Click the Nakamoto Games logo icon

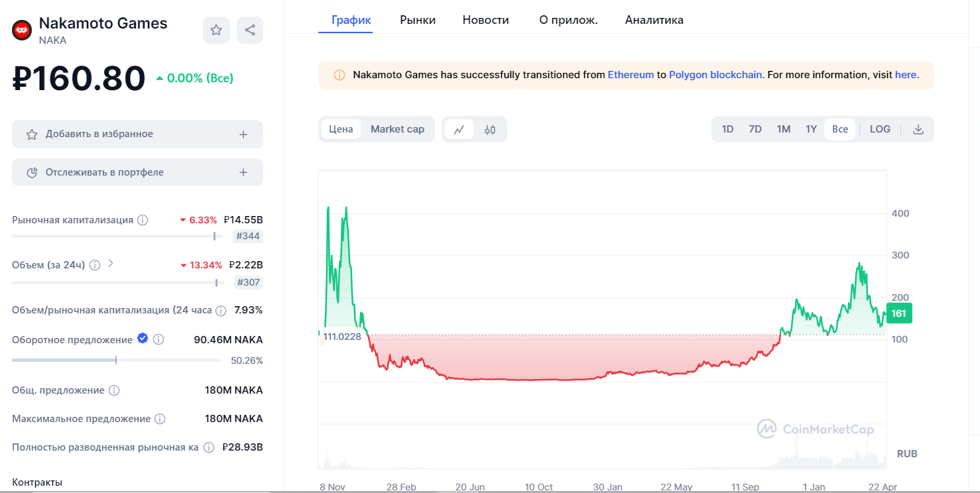22,30
